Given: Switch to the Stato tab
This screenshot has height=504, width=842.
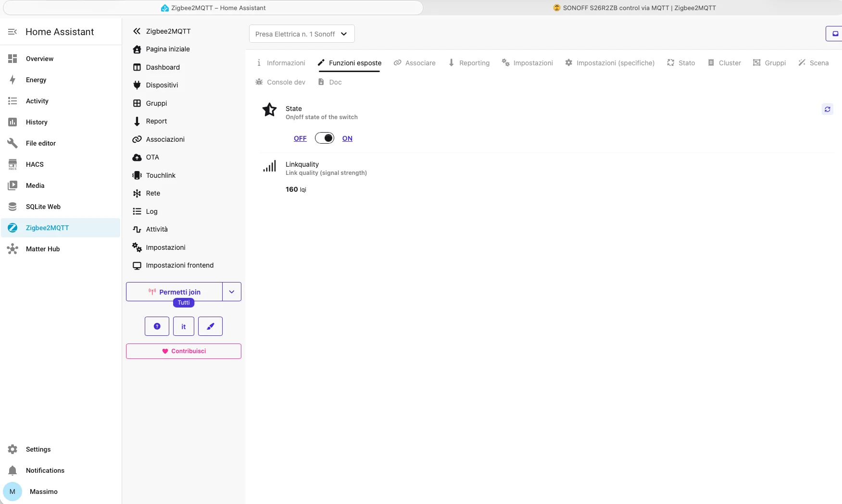Looking at the screenshot, I should coord(681,63).
